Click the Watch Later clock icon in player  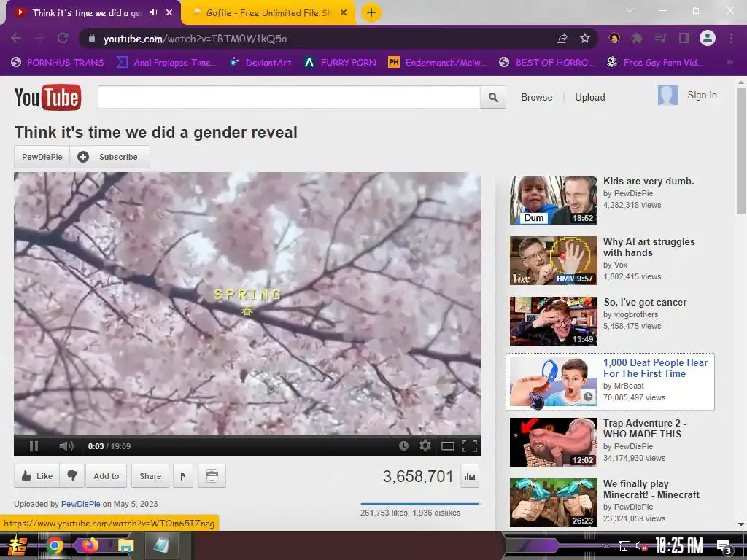403,446
